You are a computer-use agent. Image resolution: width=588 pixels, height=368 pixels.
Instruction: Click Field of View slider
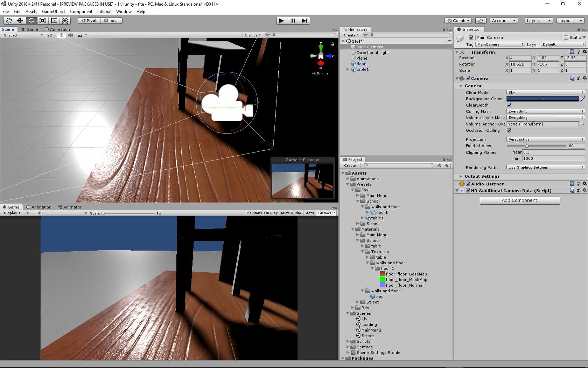pyautogui.click(x=536, y=146)
